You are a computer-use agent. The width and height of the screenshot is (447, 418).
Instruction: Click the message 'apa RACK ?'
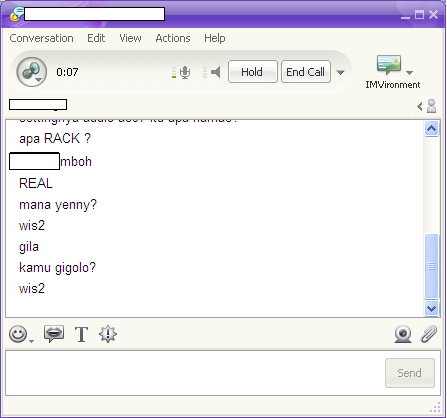click(55, 138)
